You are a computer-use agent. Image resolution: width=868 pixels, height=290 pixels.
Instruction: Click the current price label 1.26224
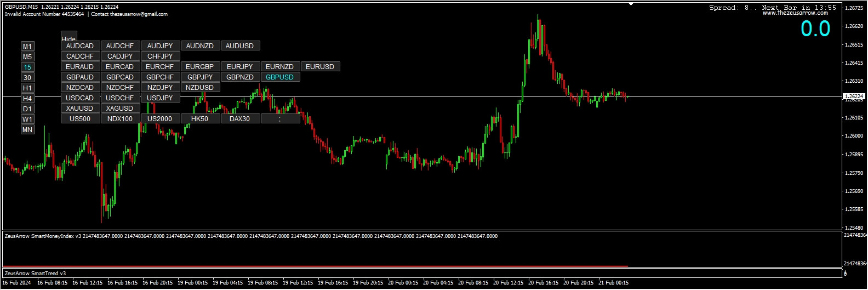tap(854, 96)
